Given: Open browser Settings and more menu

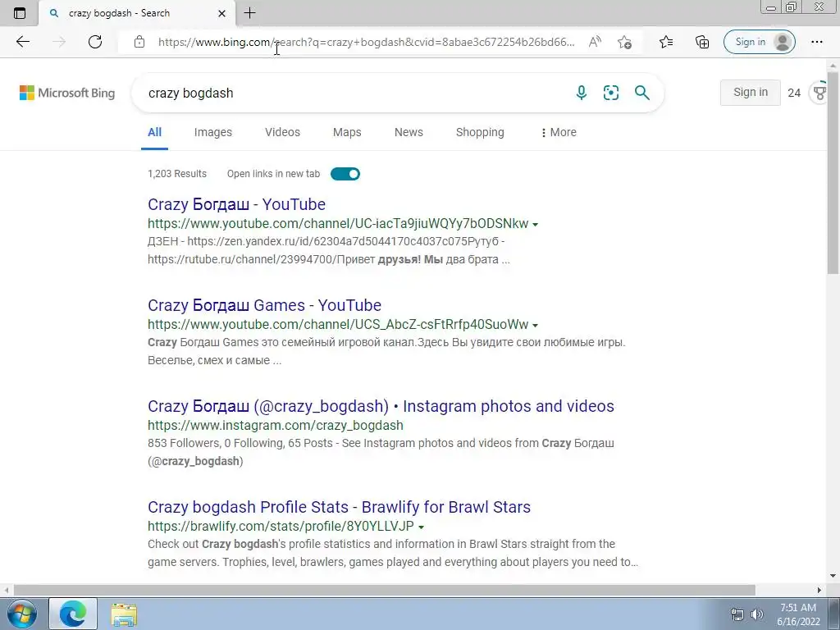Looking at the screenshot, I should pos(816,42).
